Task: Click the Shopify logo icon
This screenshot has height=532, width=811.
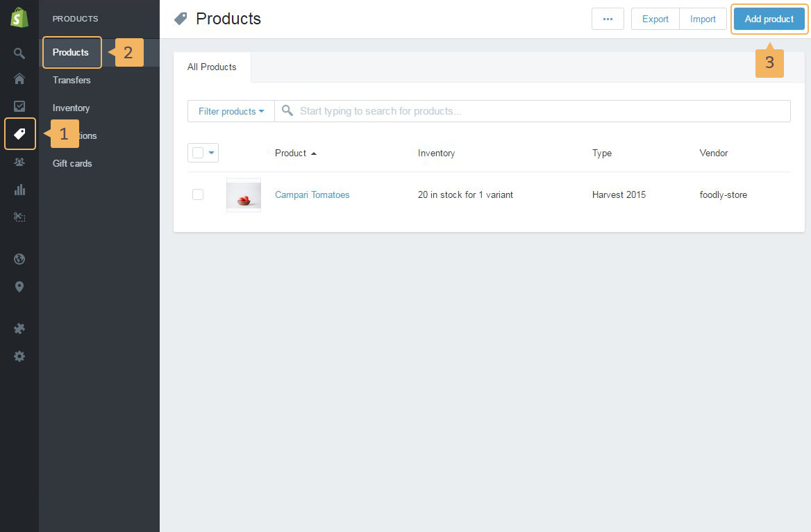Action: [19, 18]
